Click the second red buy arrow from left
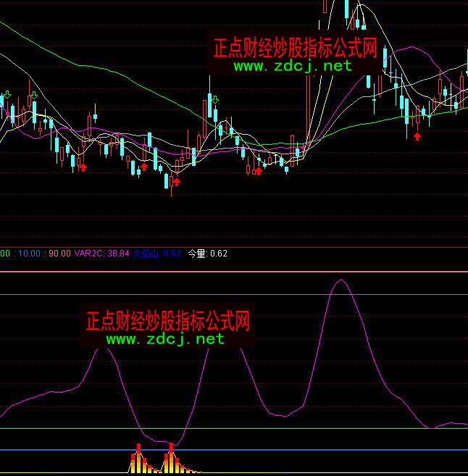The height and width of the screenshot is (476, 468). click(x=144, y=167)
